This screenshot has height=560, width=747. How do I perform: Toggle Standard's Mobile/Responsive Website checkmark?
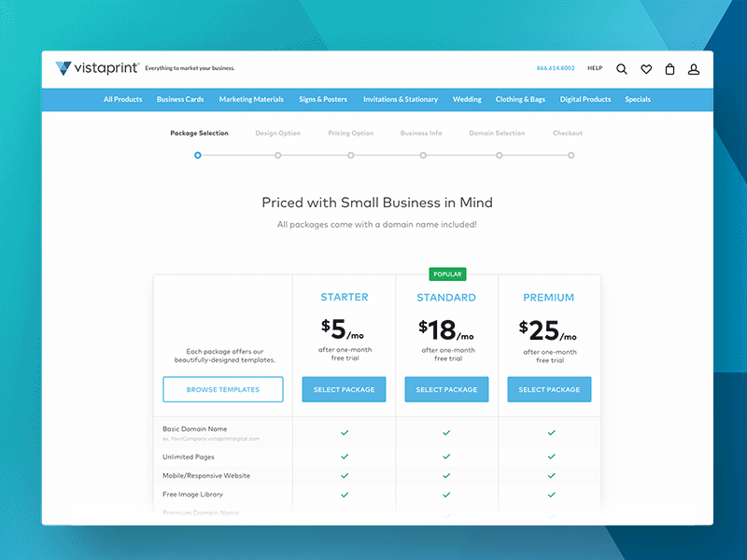(x=446, y=475)
